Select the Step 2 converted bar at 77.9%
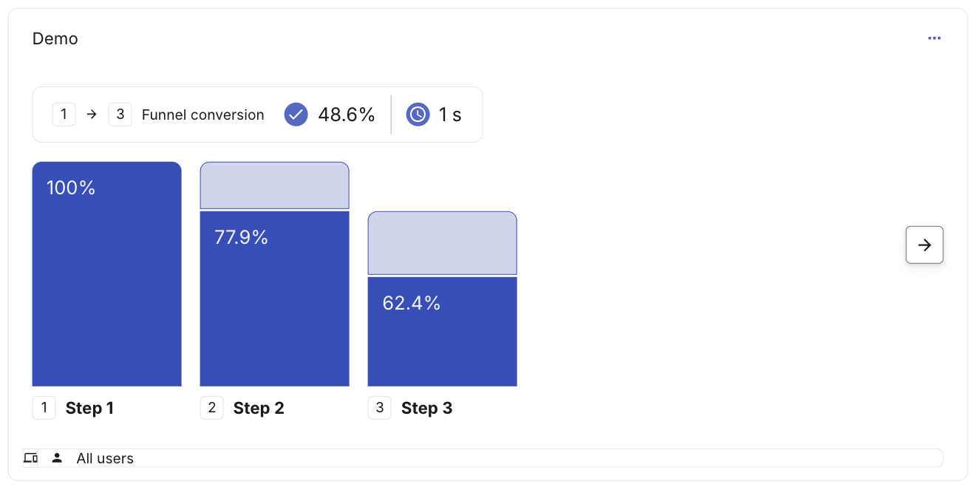This screenshot has height=501, width=980. pos(275,299)
